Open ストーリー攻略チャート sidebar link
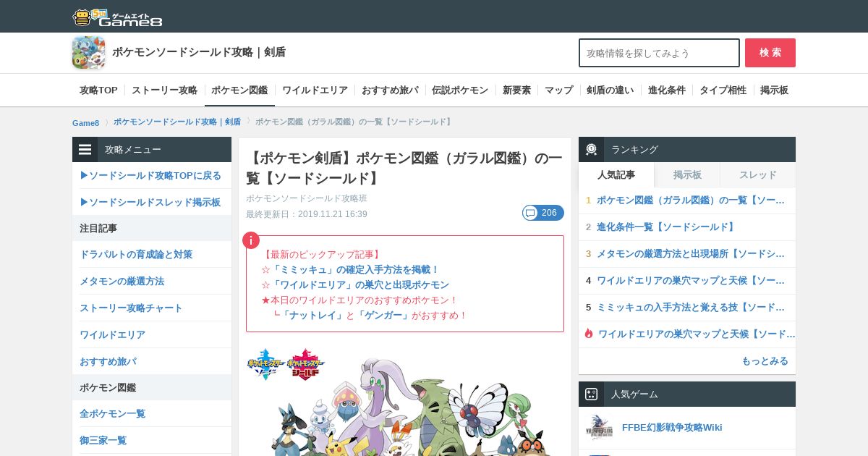This screenshot has width=868, height=456. click(131, 308)
